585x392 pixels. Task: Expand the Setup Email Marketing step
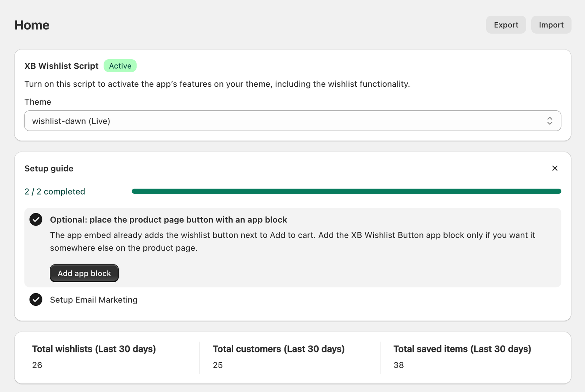tap(94, 300)
